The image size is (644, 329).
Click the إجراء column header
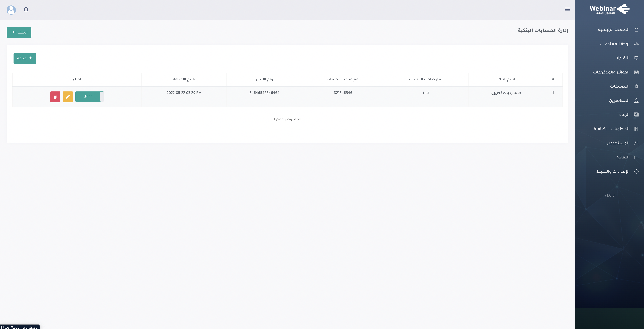point(77,79)
